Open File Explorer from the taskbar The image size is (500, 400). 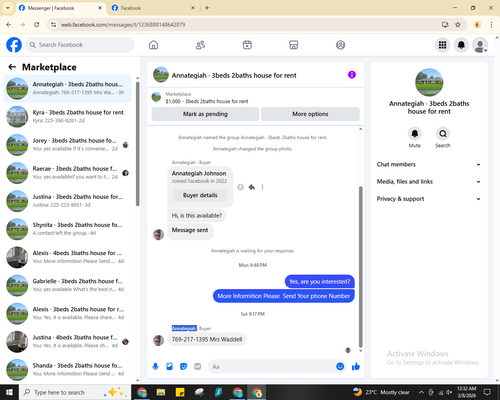point(161,392)
